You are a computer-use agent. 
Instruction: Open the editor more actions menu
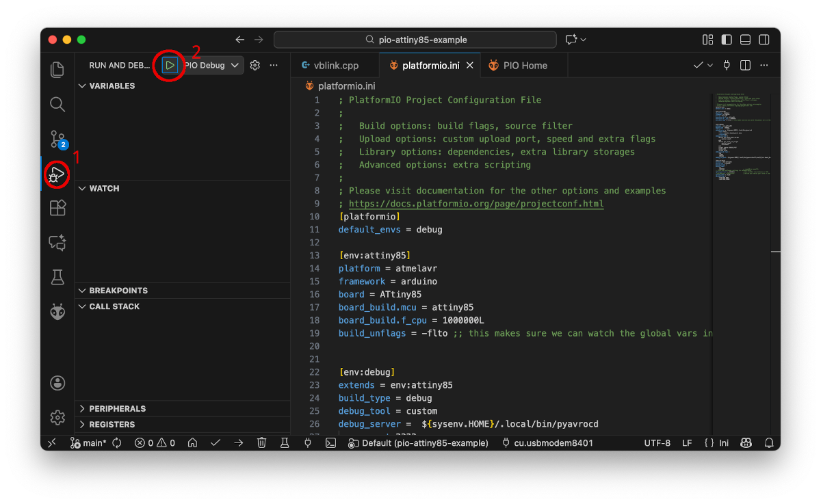[764, 66]
